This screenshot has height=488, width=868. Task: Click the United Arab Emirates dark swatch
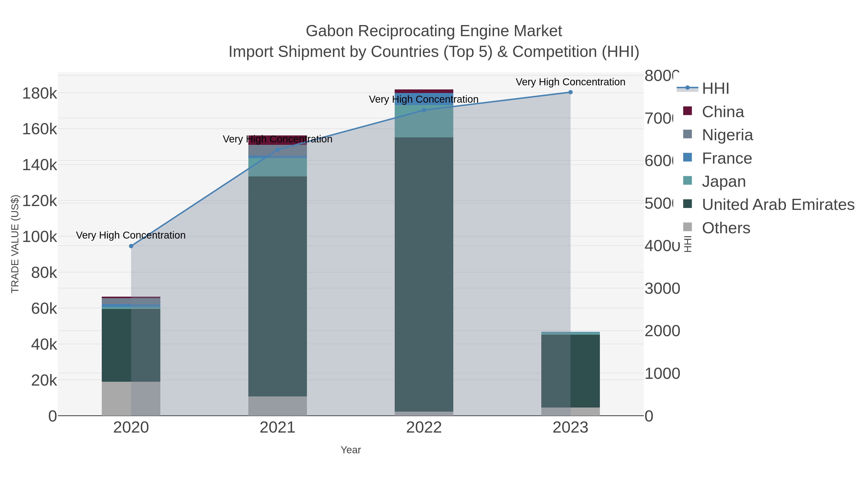point(687,204)
